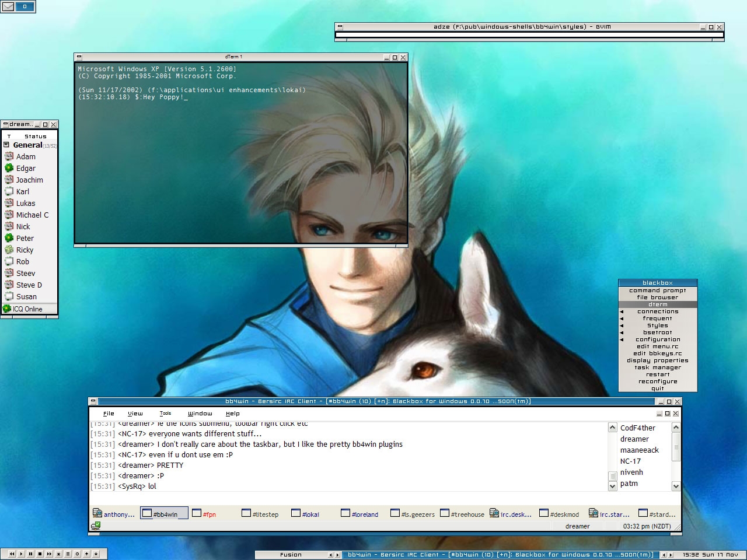Click the up arrow icon in the media toolbar
The width and height of the screenshot is (747, 560).
pos(86,554)
